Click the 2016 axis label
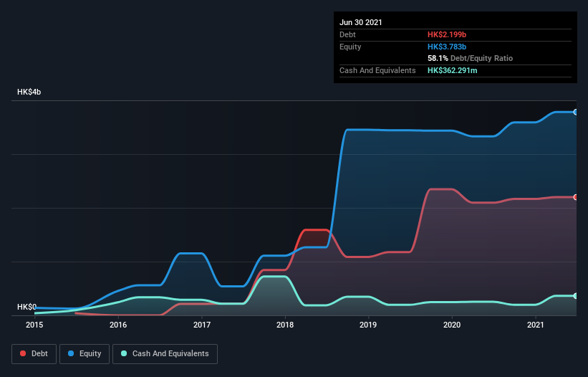Image resolution: width=588 pixels, height=377 pixels. tap(118, 325)
